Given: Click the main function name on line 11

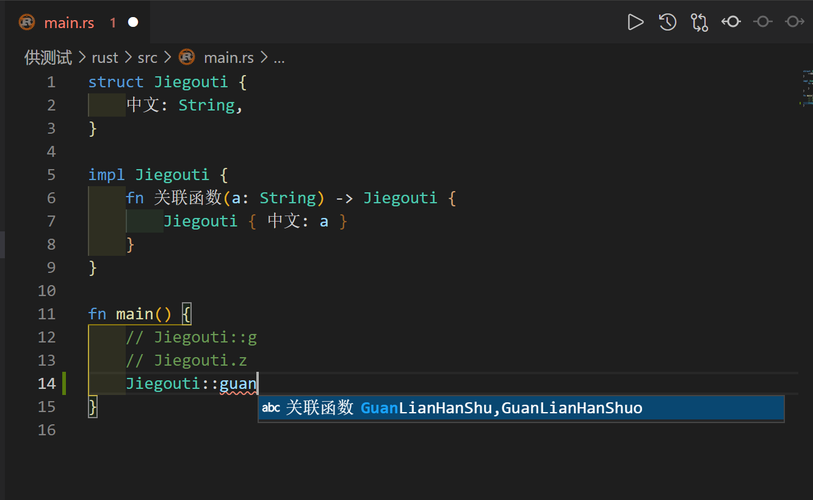Looking at the screenshot, I should point(134,314).
